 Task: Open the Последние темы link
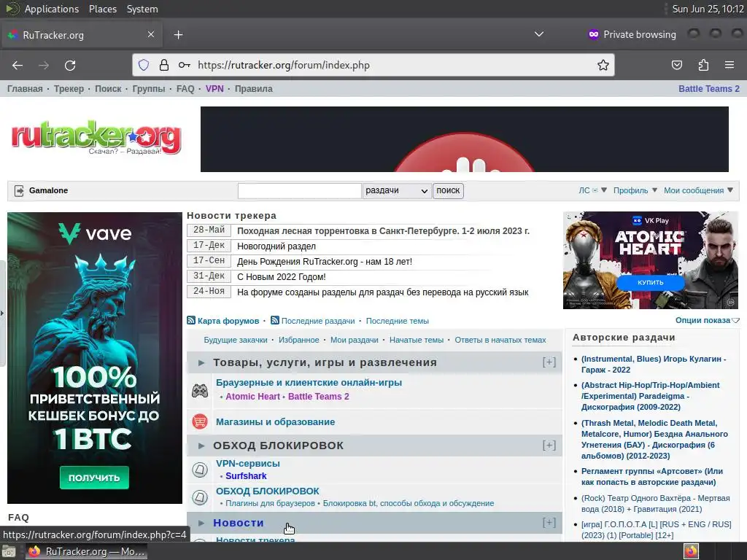coord(398,321)
